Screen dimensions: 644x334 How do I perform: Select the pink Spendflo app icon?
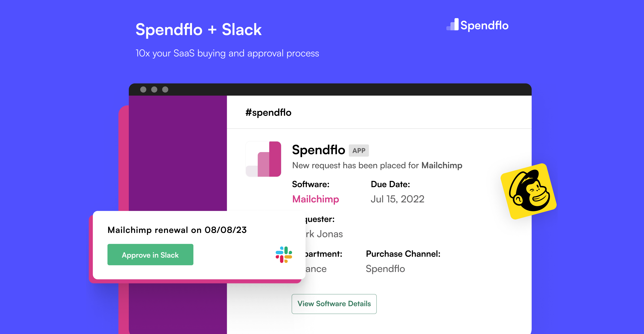pyautogui.click(x=263, y=159)
